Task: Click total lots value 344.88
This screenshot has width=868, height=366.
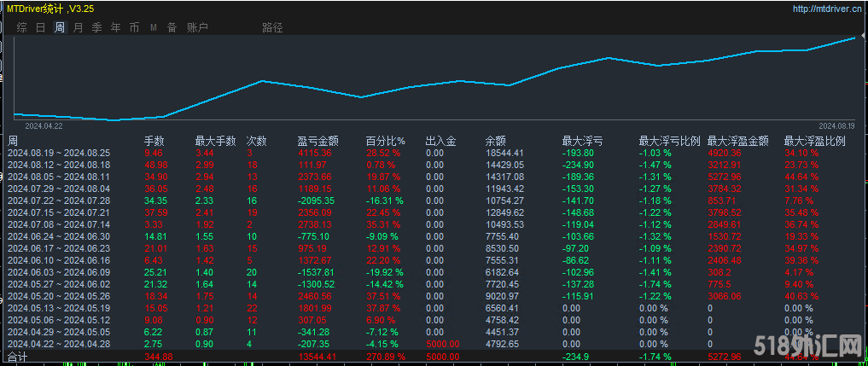Action: 158,357
